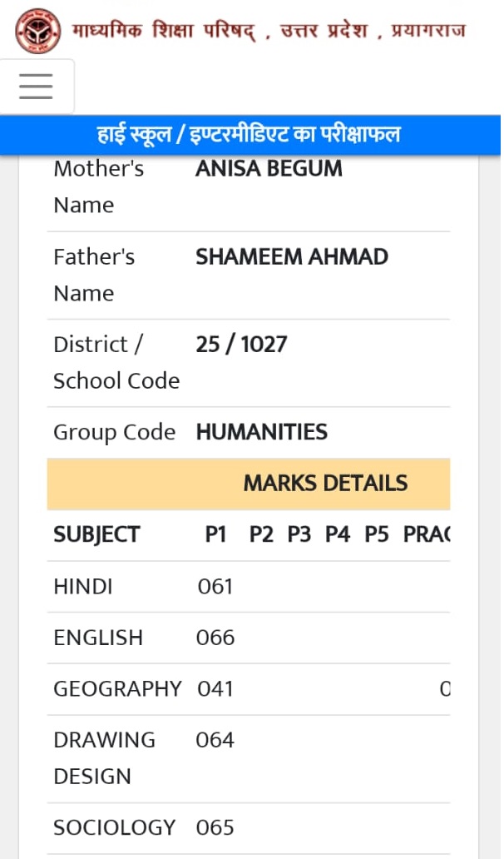This screenshot has height=859, width=504.
Task: Click the GEOGRAPHY subject row
Action: pyautogui.click(x=249, y=689)
